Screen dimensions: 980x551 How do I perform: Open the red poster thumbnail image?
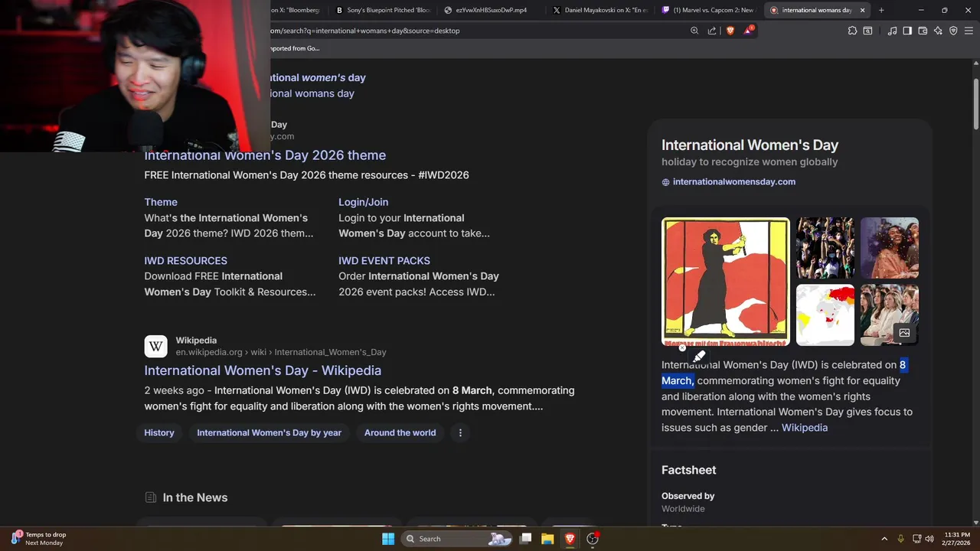click(726, 282)
